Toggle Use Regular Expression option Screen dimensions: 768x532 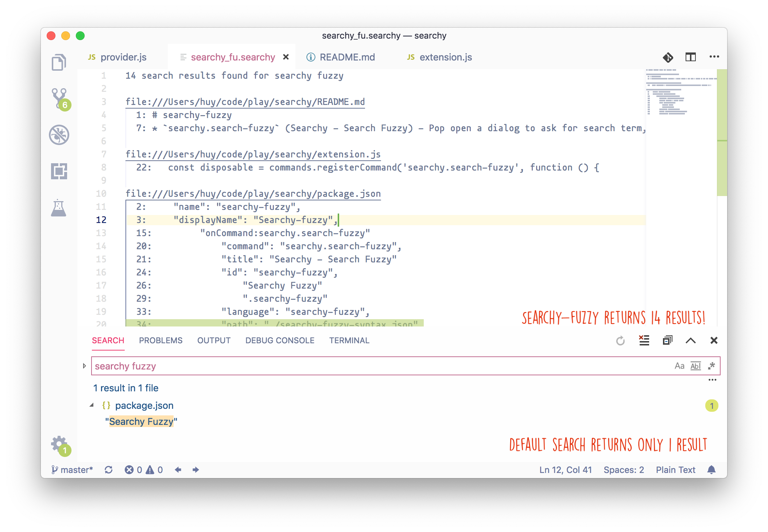point(711,366)
